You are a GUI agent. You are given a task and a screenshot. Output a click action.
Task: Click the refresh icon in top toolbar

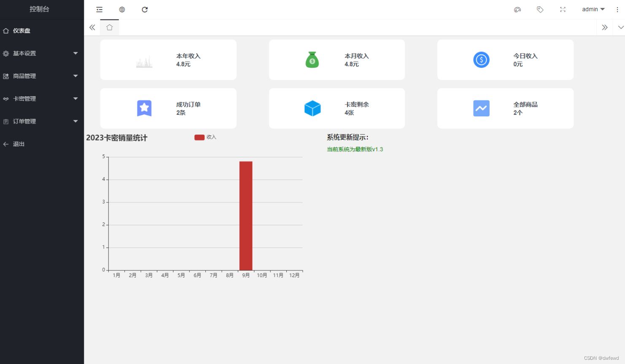coord(145,9)
